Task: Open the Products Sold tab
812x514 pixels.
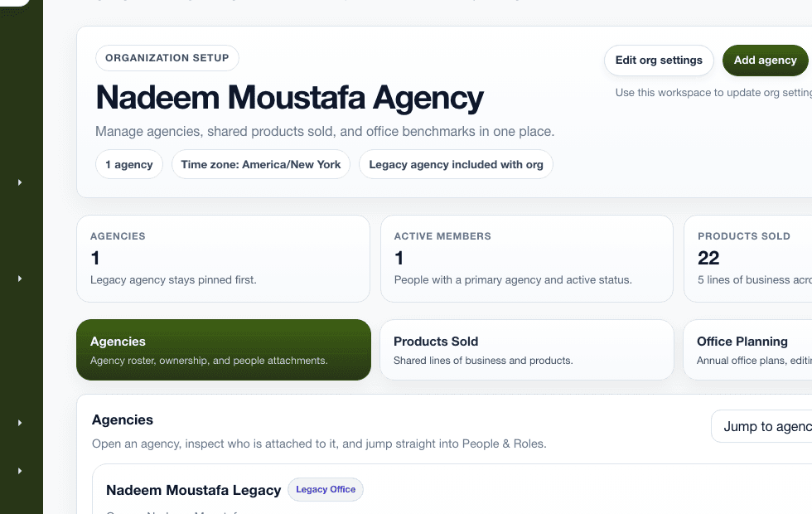Action: pyautogui.click(x=526, y=350)
